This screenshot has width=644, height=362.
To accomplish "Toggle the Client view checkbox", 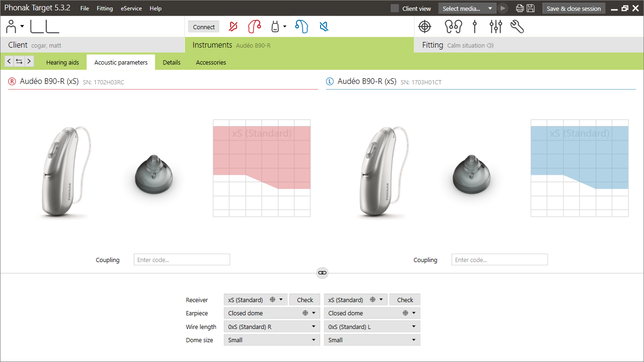I will (x=395, y=8).
